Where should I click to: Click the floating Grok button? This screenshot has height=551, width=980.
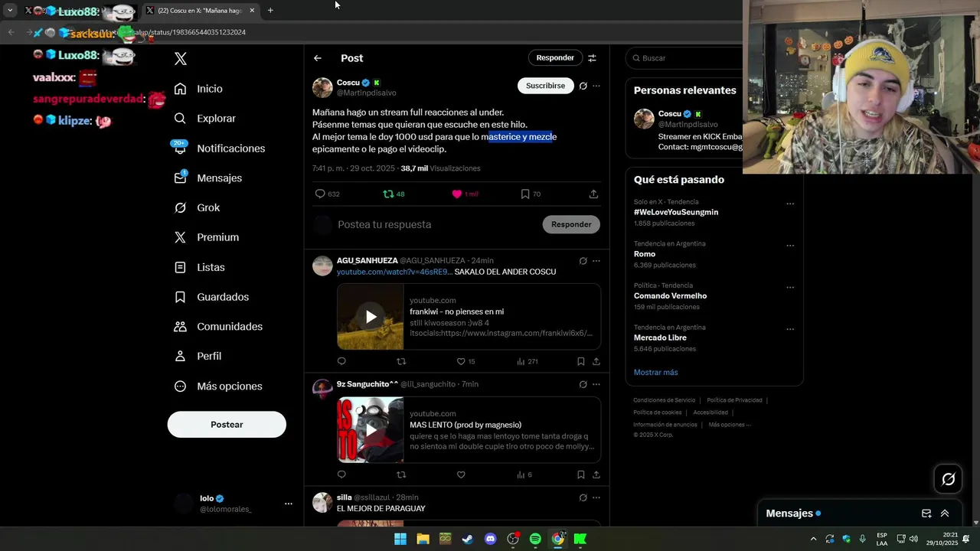tap(949, 479)
